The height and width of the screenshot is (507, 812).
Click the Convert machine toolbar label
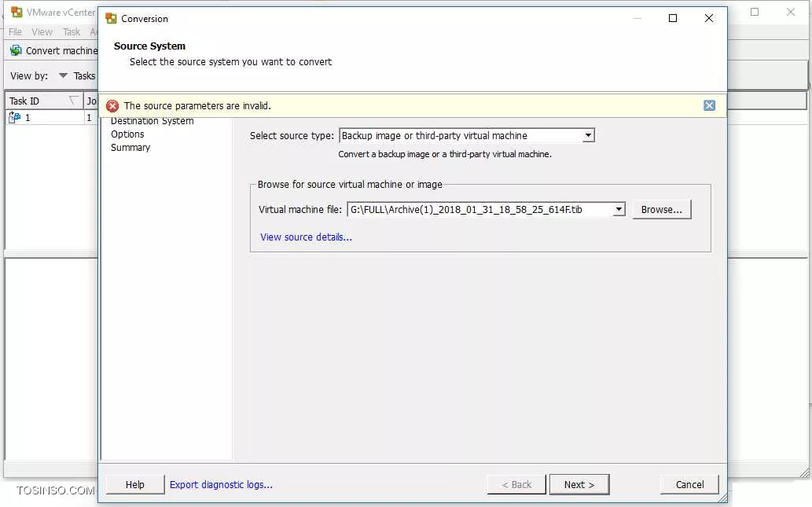[61, 51]
